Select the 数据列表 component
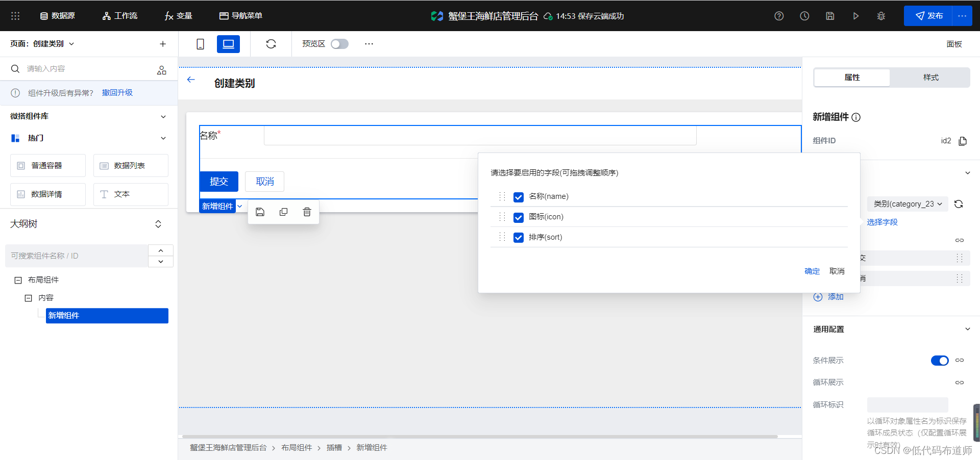This screenshot has height=460, width=980. [131, 166]
